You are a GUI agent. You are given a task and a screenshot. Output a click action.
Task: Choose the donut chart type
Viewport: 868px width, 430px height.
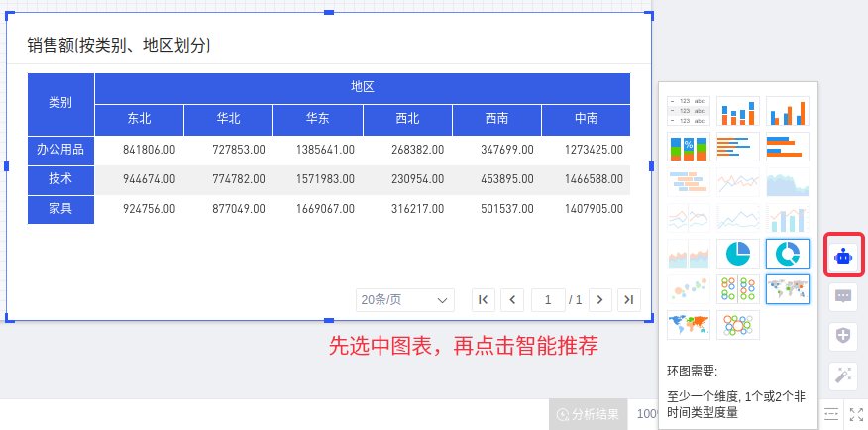click(787, 254)
